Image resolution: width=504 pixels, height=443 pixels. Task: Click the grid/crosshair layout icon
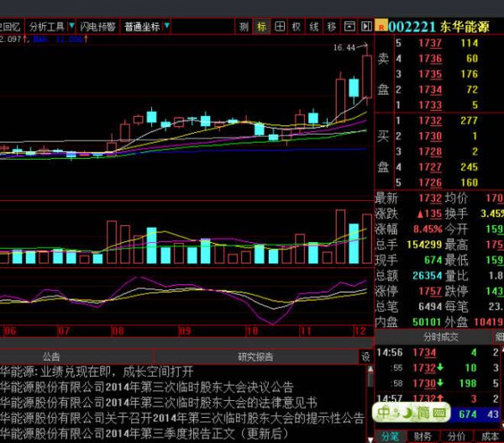pos(280,26)
